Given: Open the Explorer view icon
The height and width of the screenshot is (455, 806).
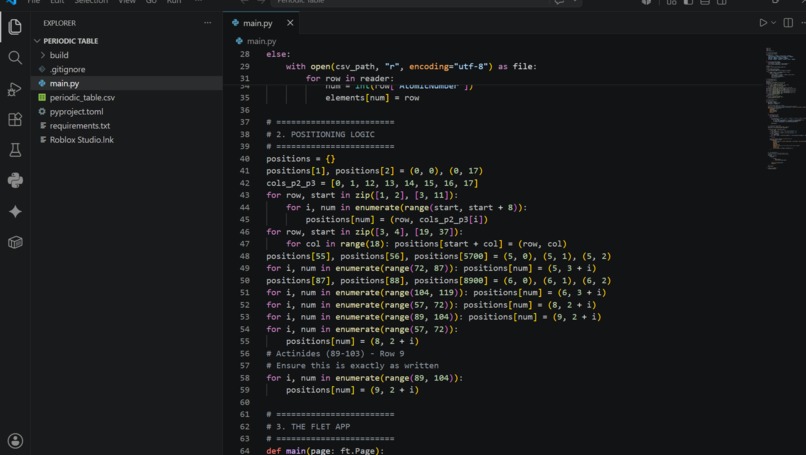Looking at the screenshot, I should pos(15,26).
